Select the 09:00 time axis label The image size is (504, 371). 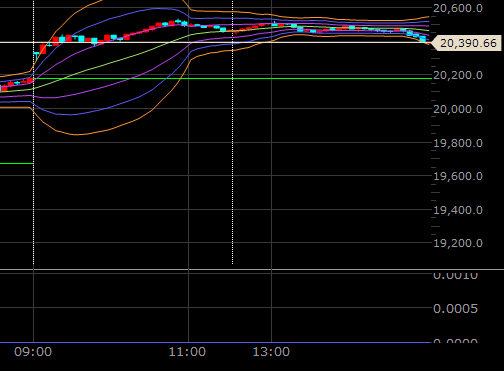click(x=33, y=352)
